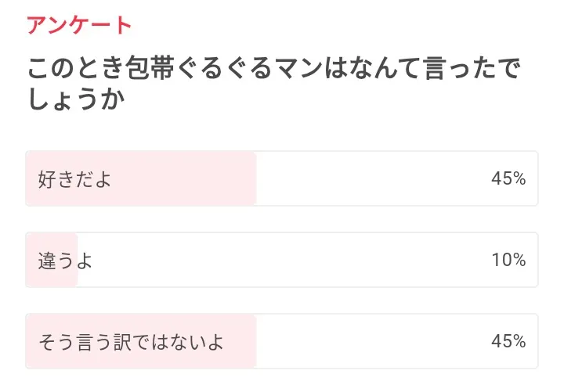Click the 10% result beside "違うよ"
564x392 pixels.
pyautogui.click(x=508, y=261)
